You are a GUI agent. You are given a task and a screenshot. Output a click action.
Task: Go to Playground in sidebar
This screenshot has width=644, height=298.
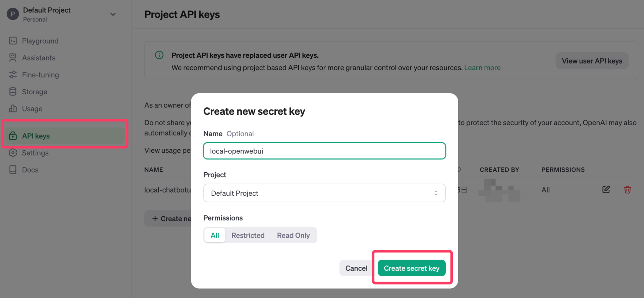click(x=40, y=41)
